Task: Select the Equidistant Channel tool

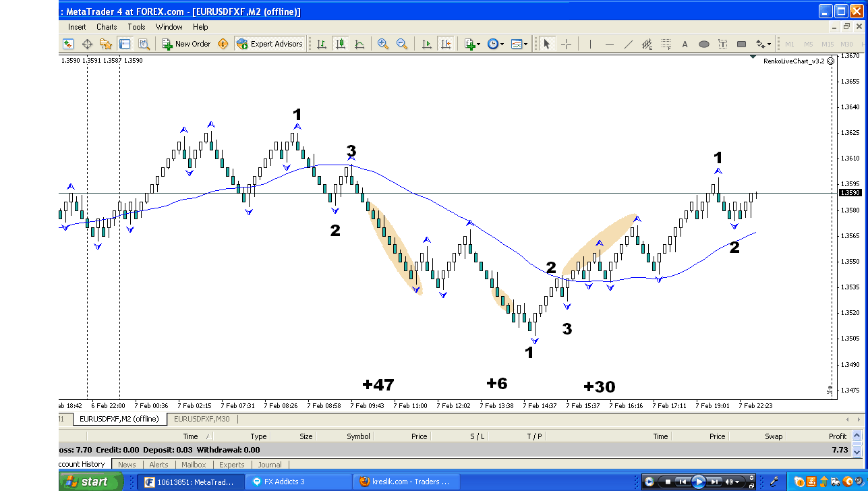Action: [x=647, y=44]
